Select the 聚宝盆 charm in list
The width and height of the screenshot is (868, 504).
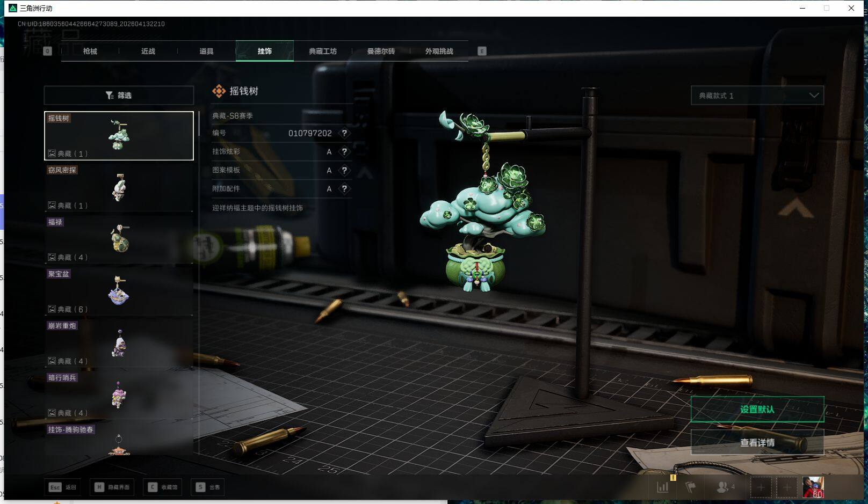tap(119, 291)
